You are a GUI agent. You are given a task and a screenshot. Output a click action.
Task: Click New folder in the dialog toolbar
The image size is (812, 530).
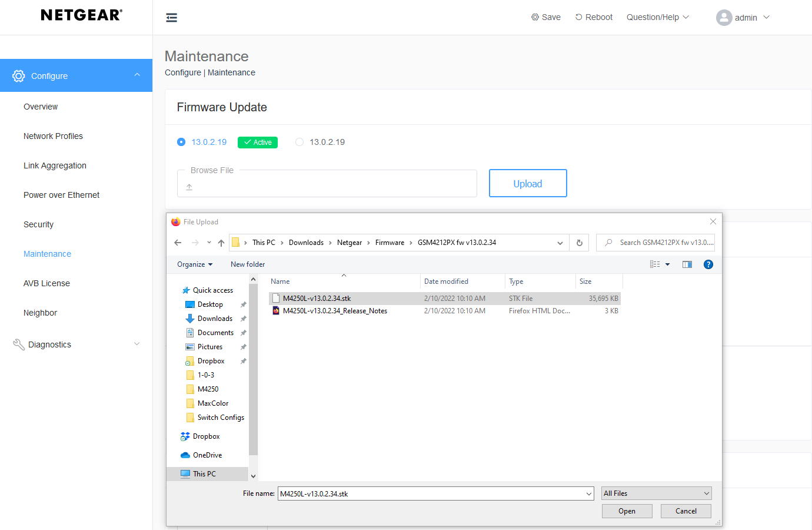pos(248,264)
